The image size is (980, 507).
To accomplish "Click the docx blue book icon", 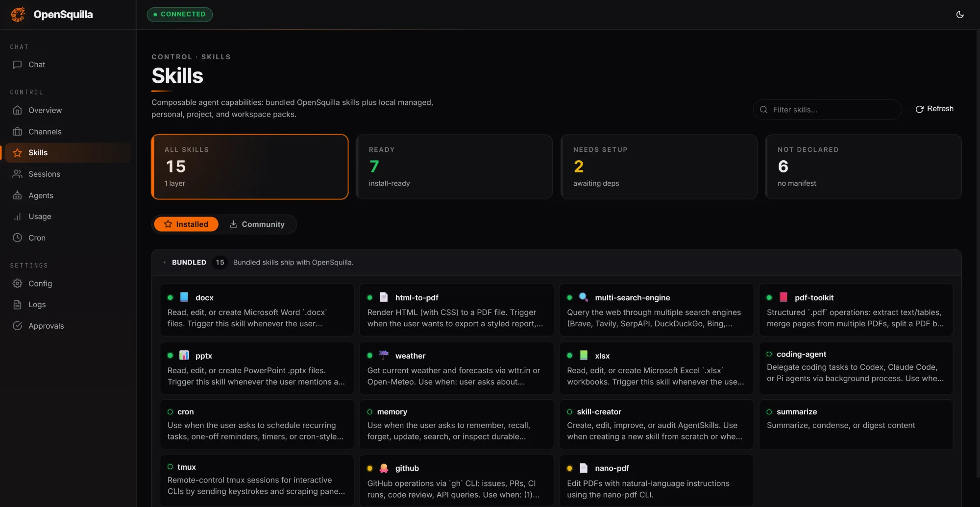I will click(184, 297).
